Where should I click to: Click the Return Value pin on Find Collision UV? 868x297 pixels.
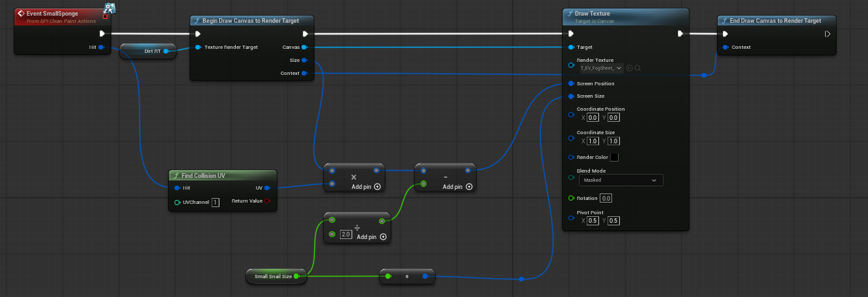pos(267,201)
